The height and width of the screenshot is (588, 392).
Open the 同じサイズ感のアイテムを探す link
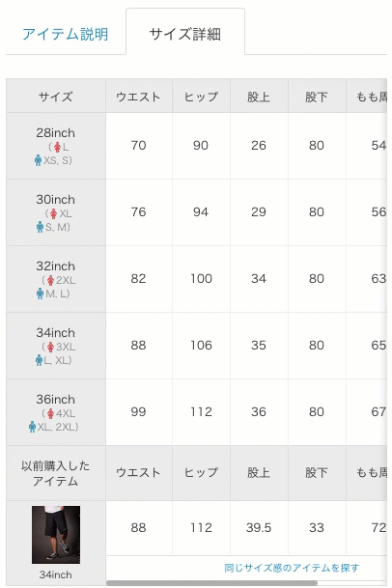tap(292, 568)
